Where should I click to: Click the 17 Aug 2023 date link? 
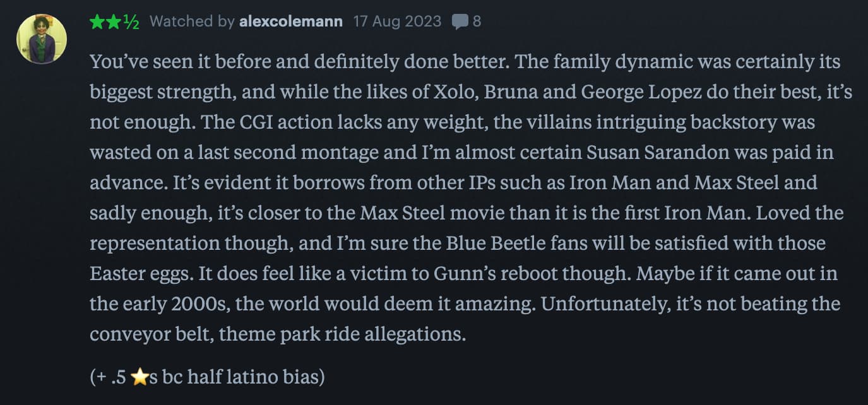(x=397, y=21)
